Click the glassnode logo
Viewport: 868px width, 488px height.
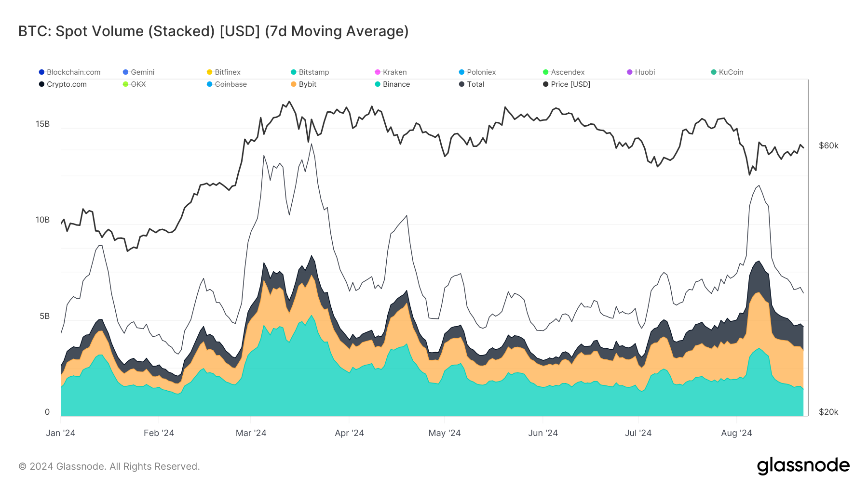point(803,466)
